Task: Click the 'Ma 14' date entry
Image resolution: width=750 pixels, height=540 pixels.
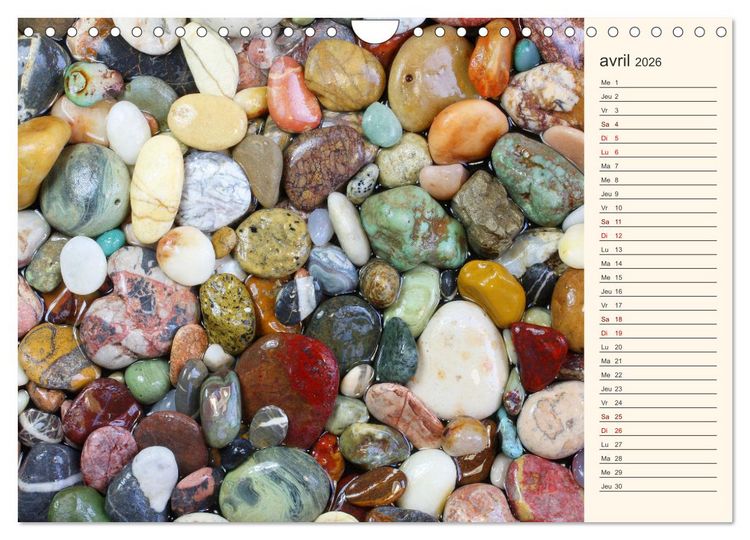Action: (658, 263)
